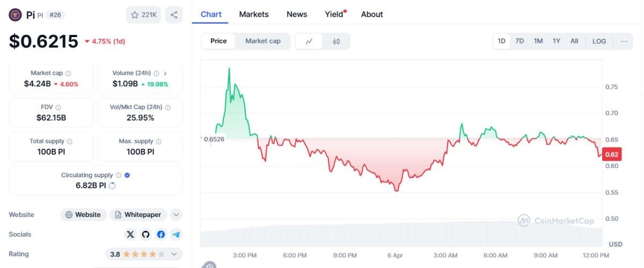Screen dimensions: 644x268
Task: Open the Telegram social link
Action: 176,234
